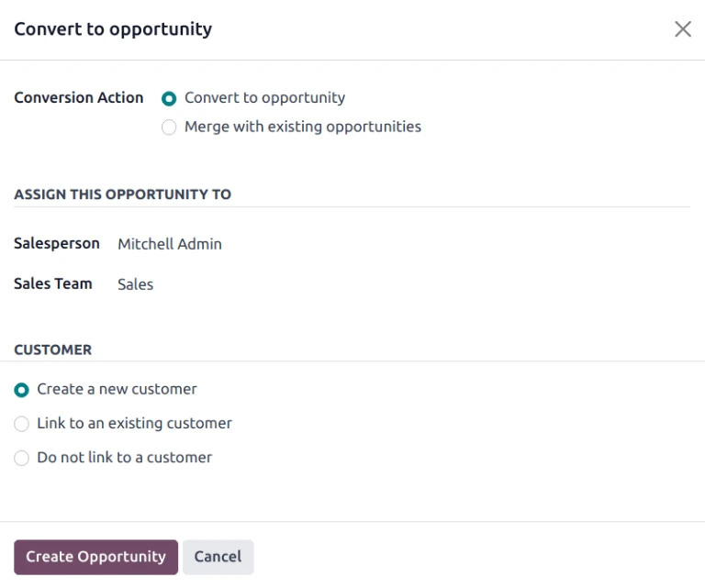
Task: Open the Salesperson field showing Mitchell Admin
Action: 170,244
